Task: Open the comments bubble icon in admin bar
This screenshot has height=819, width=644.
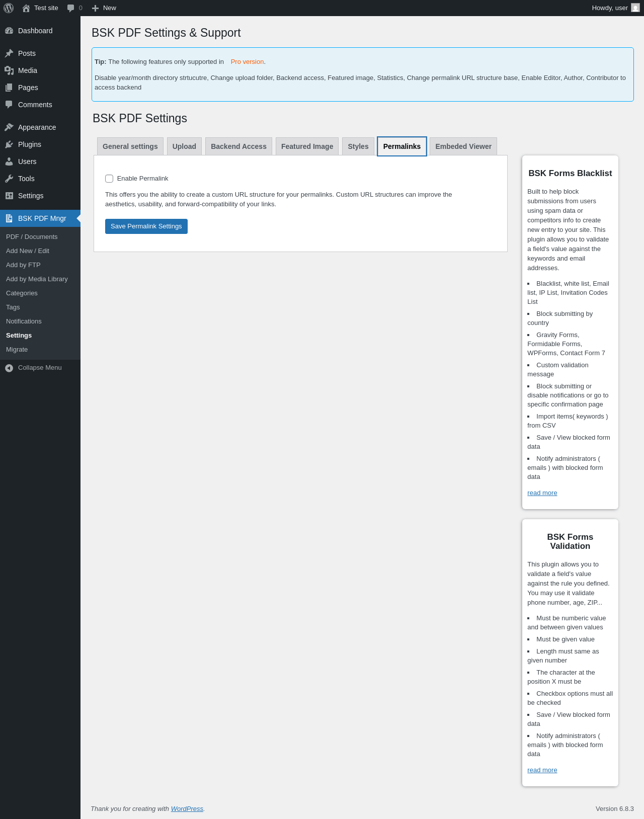Action: pyautogui.click(x=71, y=8)
